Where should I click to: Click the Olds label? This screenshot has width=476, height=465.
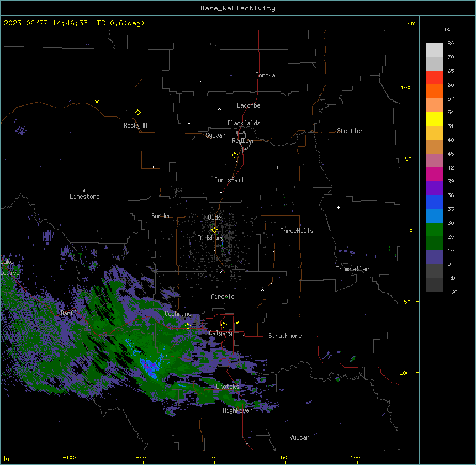214,218
